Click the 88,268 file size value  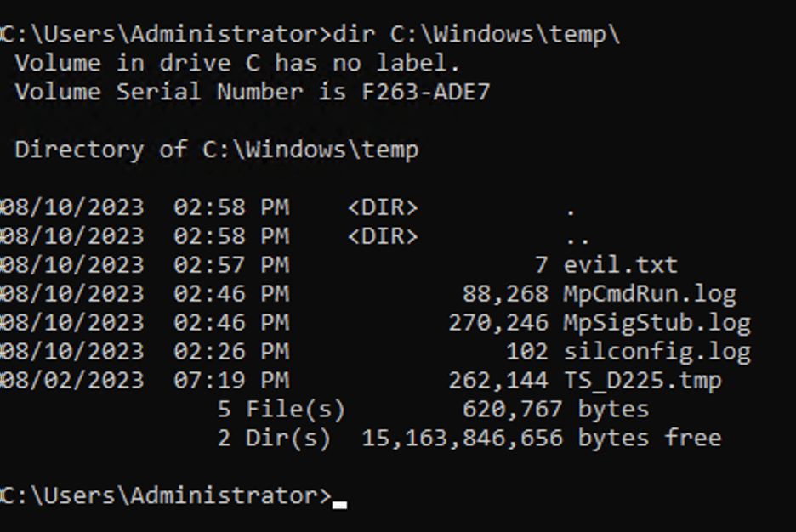pos(506,294)
